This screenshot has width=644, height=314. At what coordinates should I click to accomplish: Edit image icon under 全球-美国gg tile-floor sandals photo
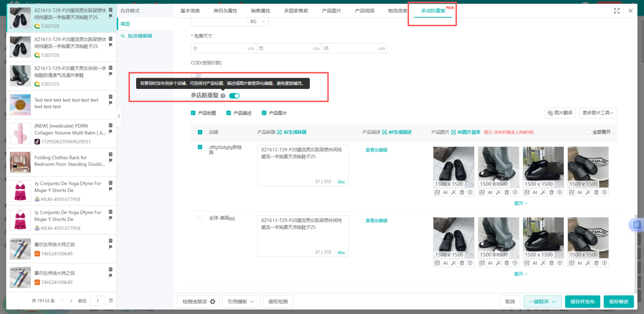[437, 263]
